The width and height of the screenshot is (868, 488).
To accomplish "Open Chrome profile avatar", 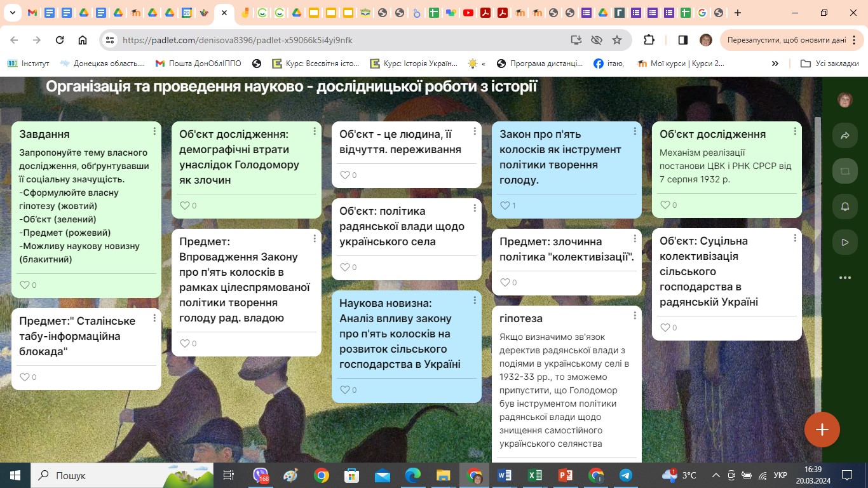I will pos(705,40).
